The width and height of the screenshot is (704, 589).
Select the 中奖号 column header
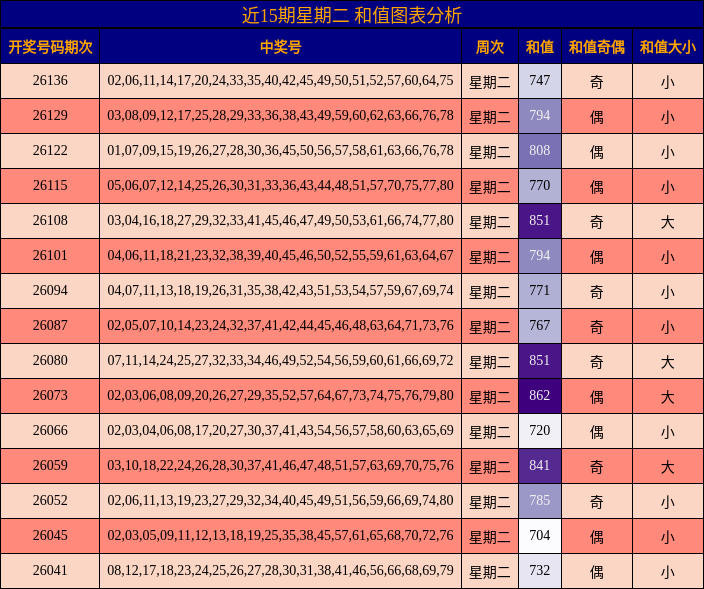click(x=281, y=47)
